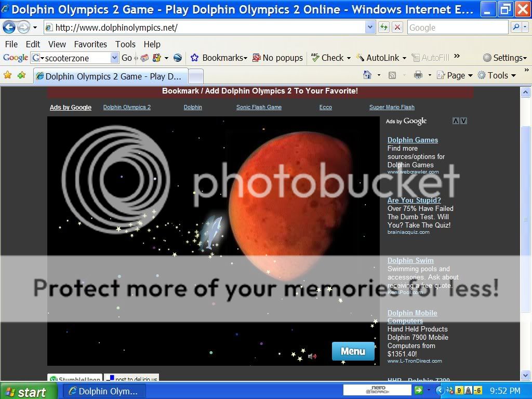Toggle the No popups blocker
Viewport: 532px width, 399px height.
click(x=277, y=58)
